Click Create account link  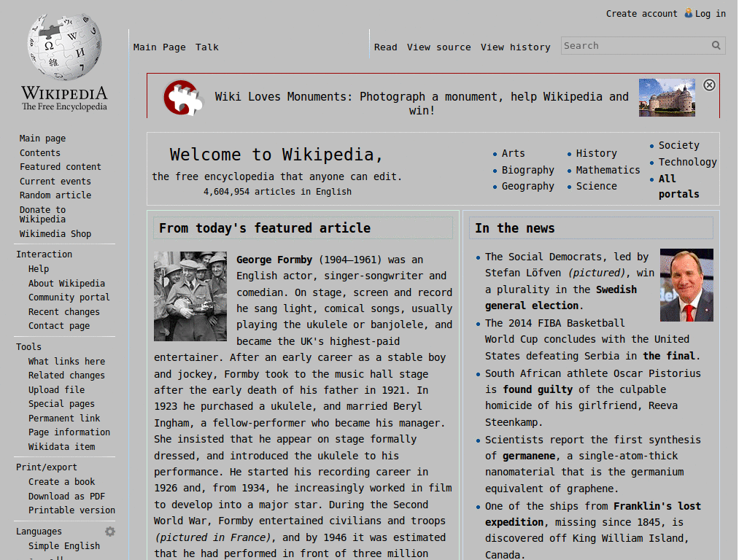(x=641, y=14)
